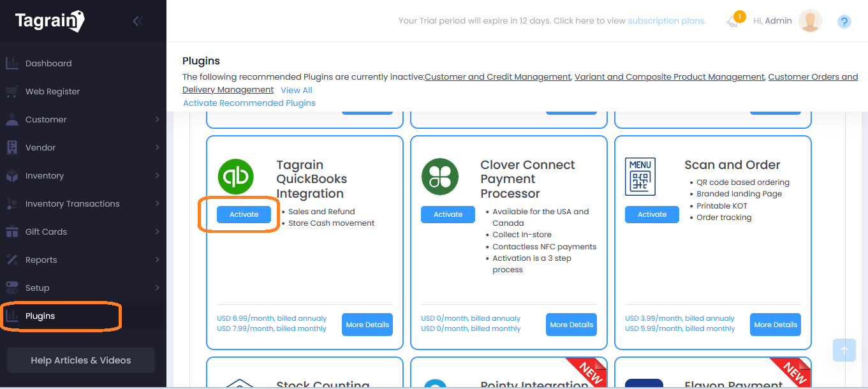
Task: Click the Scan and Order QR menu icon
Action: tap(640, 177)
